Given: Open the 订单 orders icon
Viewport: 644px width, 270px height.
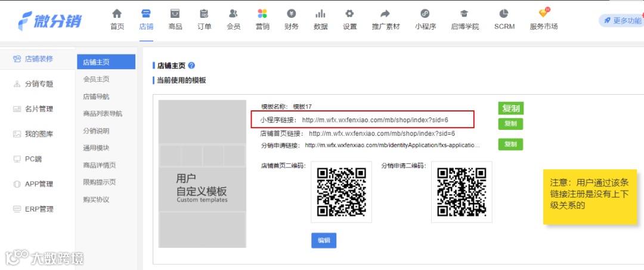Looking at the screenshot, I should click(204, 14).
